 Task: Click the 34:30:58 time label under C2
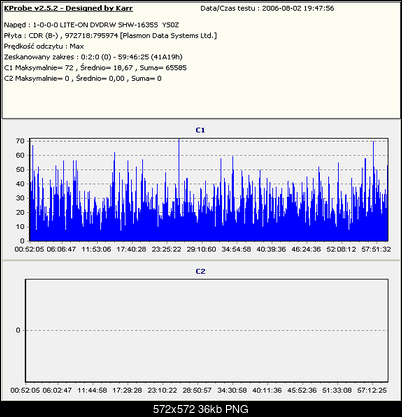(232, 390)
